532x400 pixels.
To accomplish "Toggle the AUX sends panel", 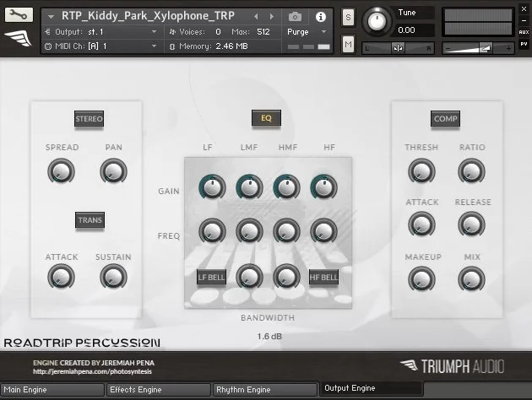I will 524,32.
